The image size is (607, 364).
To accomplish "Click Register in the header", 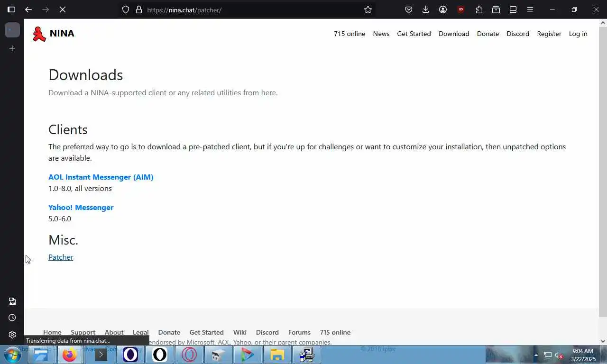I will tap(549, 34).
